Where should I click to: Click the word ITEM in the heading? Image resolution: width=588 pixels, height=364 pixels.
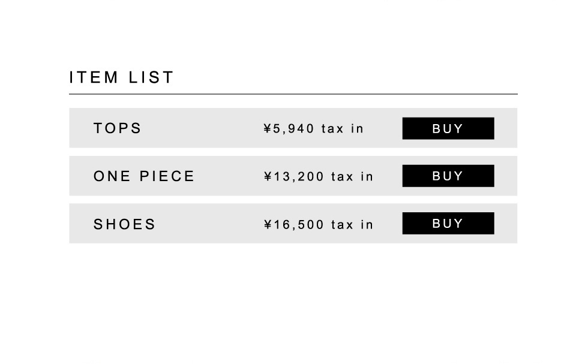pos(94,77)
